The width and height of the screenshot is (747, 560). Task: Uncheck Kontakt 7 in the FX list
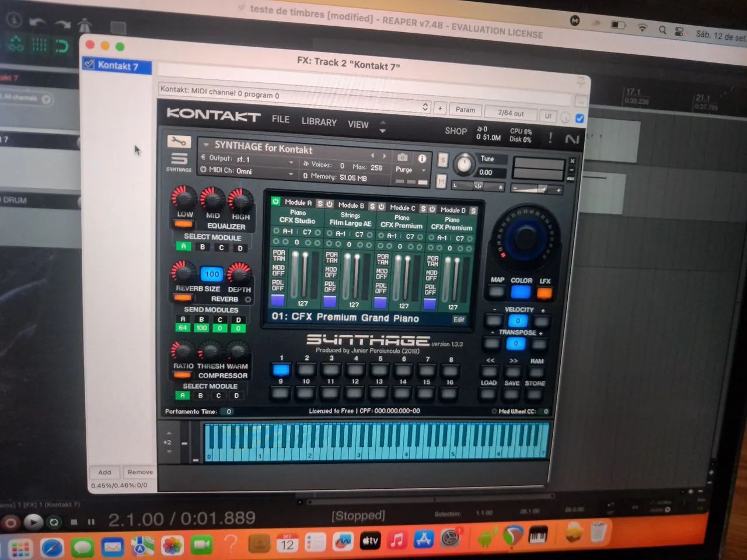[89, 64]
